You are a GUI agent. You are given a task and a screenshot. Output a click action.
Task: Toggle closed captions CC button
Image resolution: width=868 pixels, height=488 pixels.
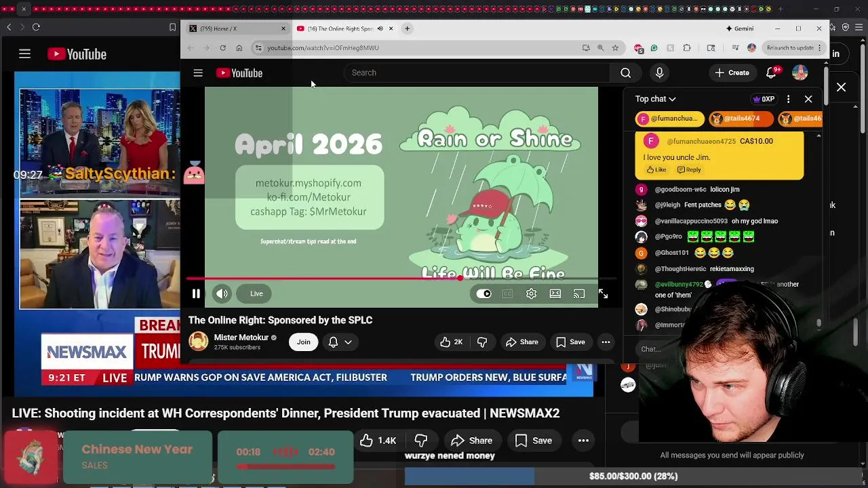[507, 293]
